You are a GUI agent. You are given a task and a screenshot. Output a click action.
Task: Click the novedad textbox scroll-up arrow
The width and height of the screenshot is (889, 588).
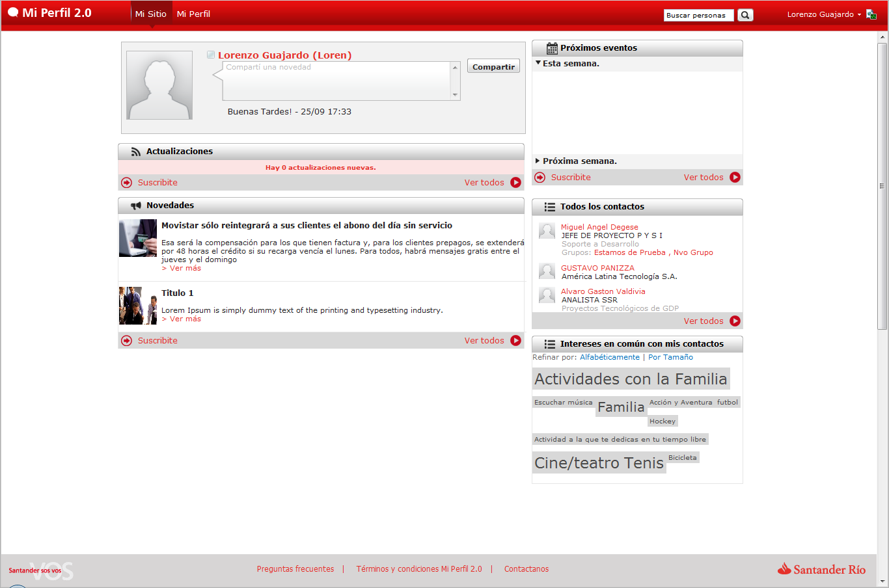click(x=455, y=67)
